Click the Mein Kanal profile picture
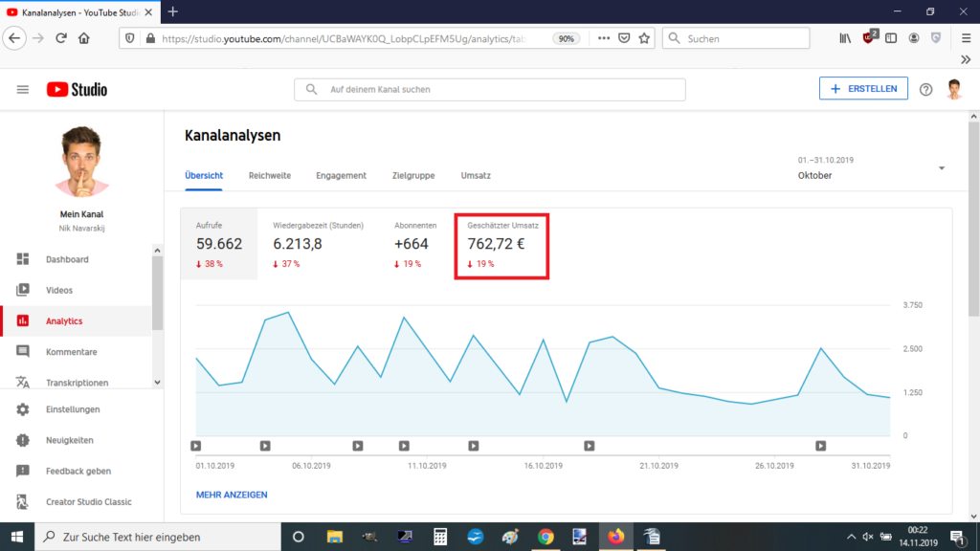Image resolution: width=980 pixels, height=551 pixels. 81,161
